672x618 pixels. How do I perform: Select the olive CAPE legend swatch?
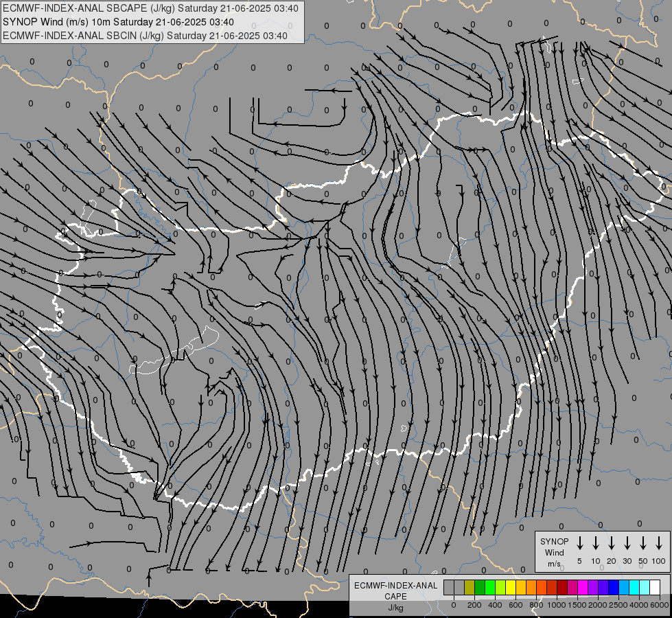pos(470,587)
